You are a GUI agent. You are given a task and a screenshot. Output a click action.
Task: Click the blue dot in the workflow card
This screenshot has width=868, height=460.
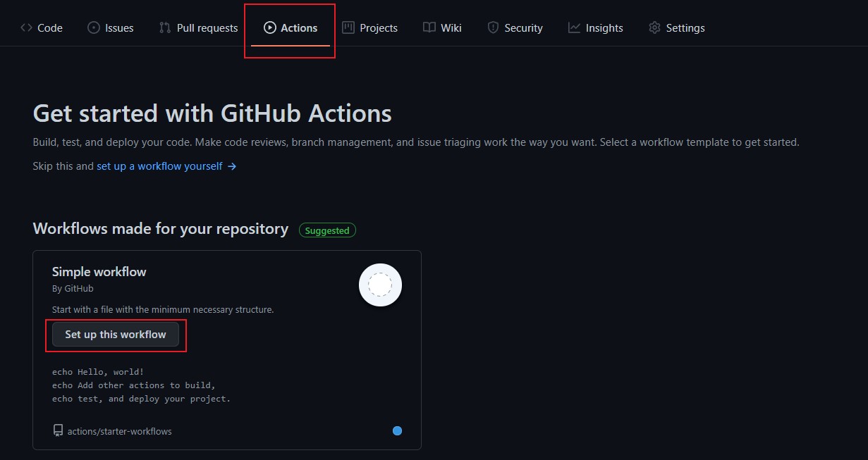click(397, 430)
